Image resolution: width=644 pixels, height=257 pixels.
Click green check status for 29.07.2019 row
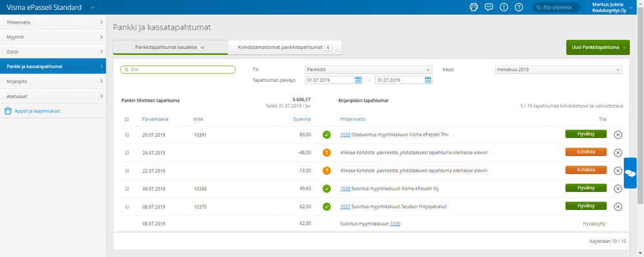click(327, 135)
